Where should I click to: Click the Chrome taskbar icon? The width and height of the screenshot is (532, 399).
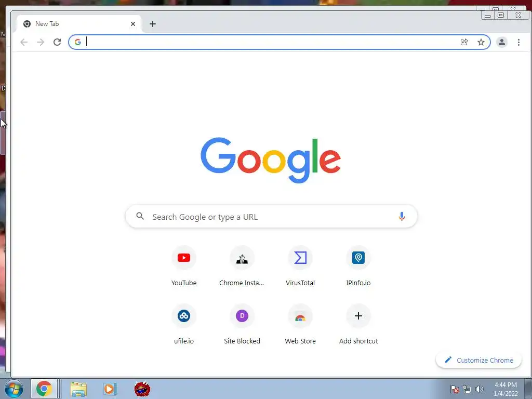[x=44, y=389]
